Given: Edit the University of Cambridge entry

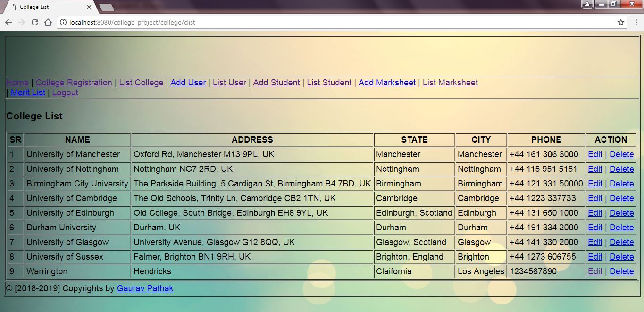Looking at the screenshot, I should click(595, 198).
